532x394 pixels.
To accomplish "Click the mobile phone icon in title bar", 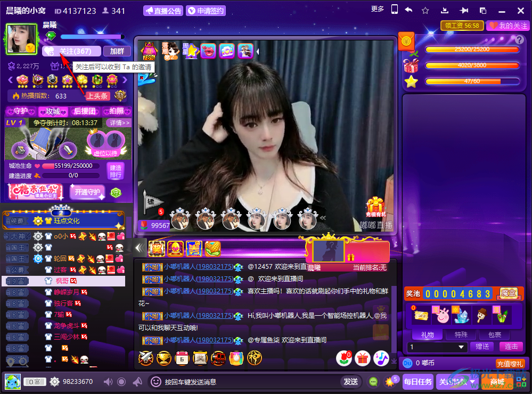I will click(x=394, y=10).
